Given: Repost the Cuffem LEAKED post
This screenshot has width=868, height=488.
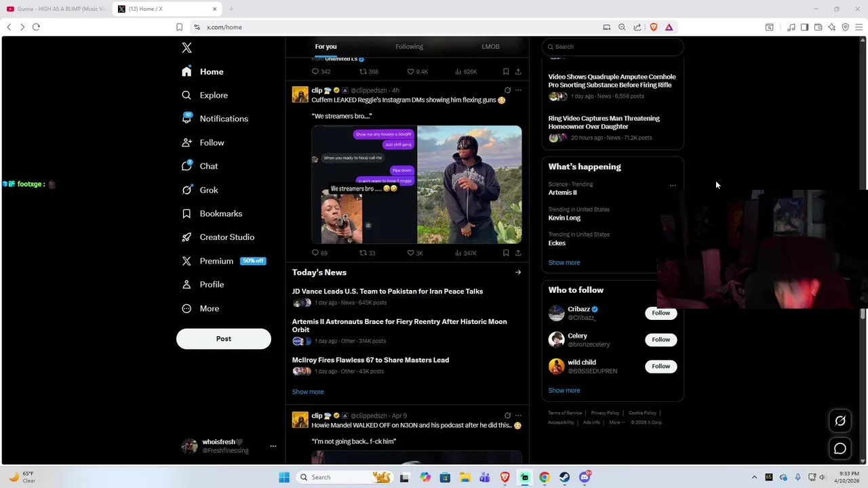Looking at the screenshot, I should point(367,253).
